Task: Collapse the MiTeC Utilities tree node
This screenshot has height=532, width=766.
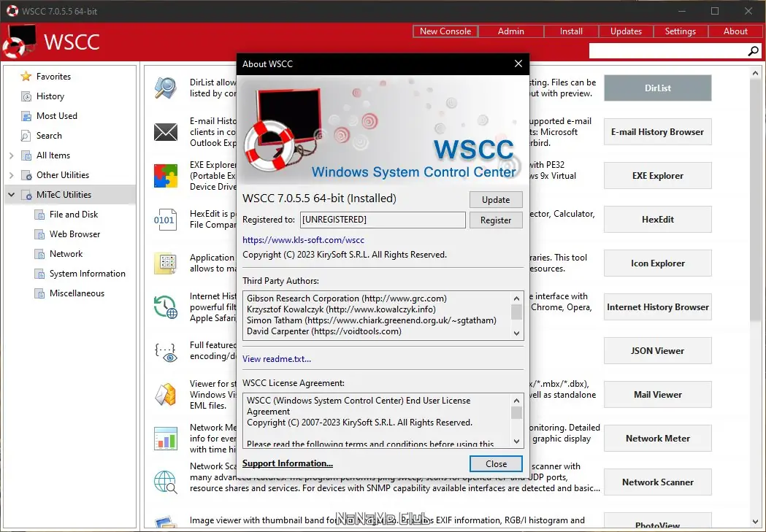Action: coord(11,195)
